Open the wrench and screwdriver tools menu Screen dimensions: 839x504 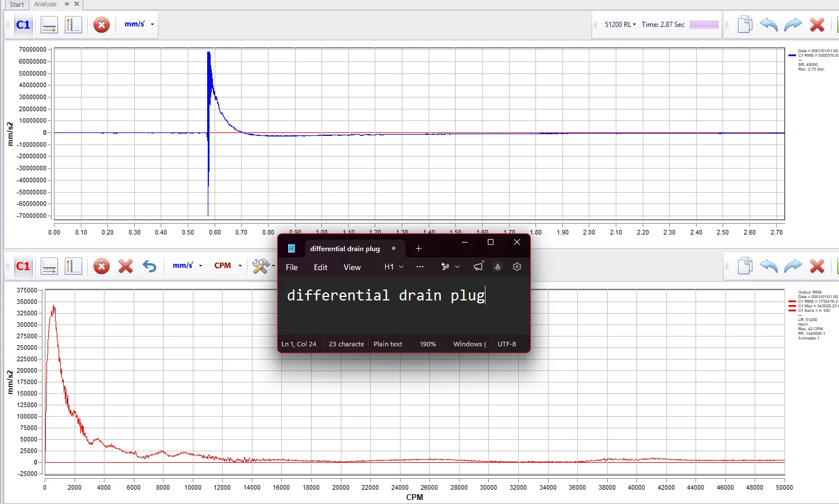263,266
